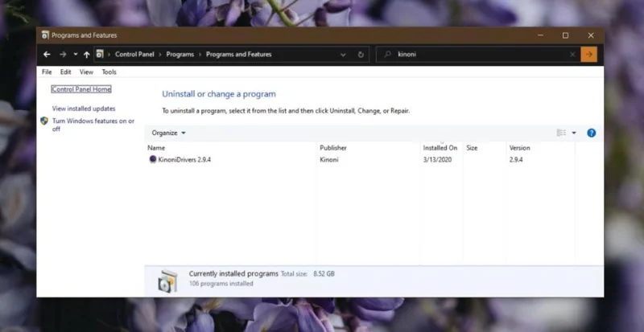Screen dimensions: 644x332
Task: Click the search box containing kinoni
Action: (477, 54)
